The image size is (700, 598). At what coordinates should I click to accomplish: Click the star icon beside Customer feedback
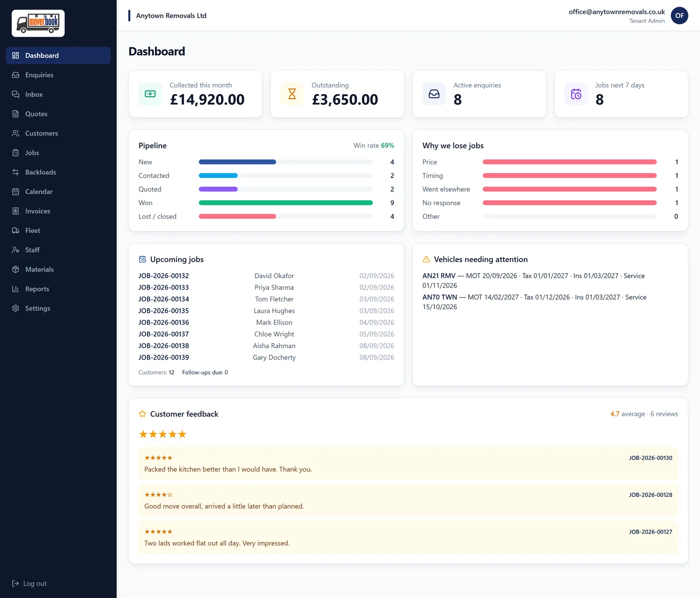[x=142, y=414]
